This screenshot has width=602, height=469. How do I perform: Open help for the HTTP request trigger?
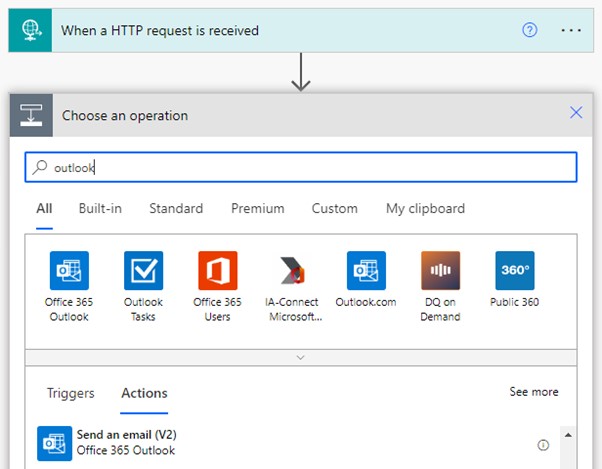pyautogui.click(x=529, y=30)
